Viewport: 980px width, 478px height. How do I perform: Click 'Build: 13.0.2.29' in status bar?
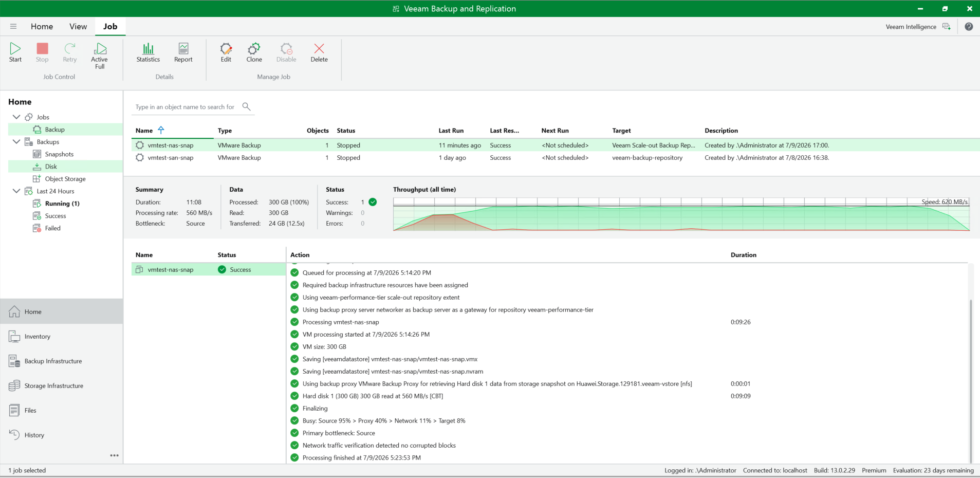[835, 470]
